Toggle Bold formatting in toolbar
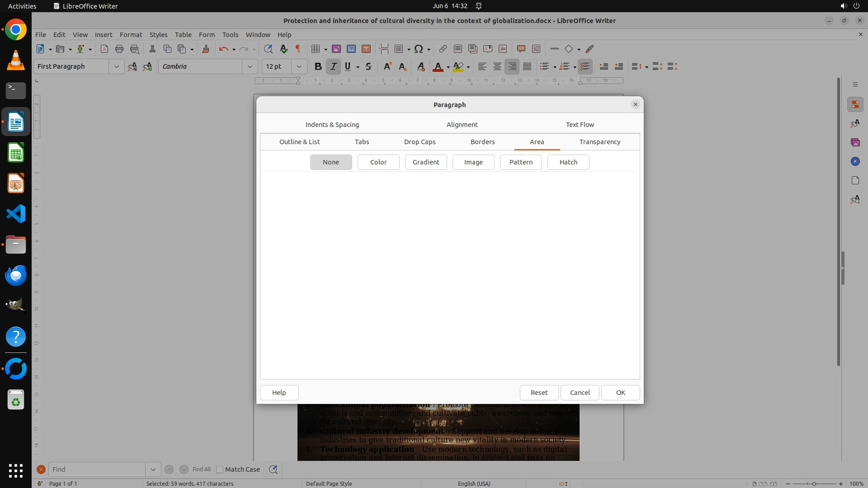 pos(318,66)
